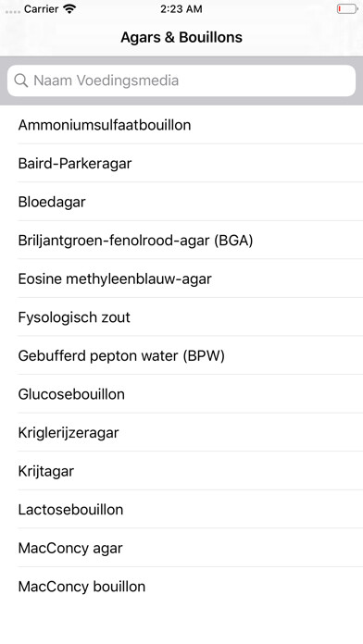
Task: Tap the Agars & Bouillons title
Action: 181,37
